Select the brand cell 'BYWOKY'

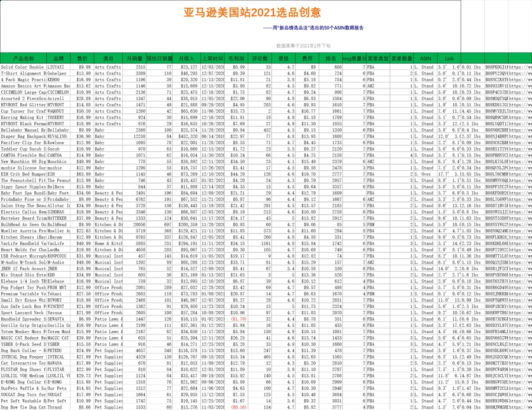point(59,300)
